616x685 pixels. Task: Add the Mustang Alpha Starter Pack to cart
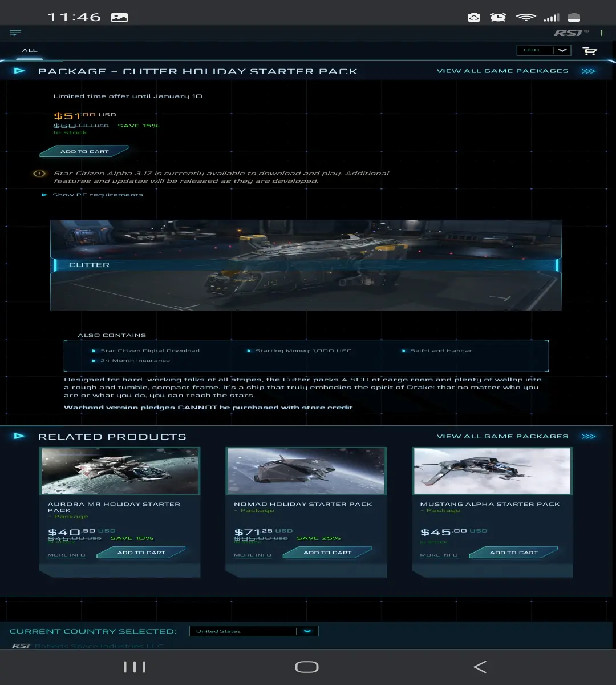[x=513, y=553]
